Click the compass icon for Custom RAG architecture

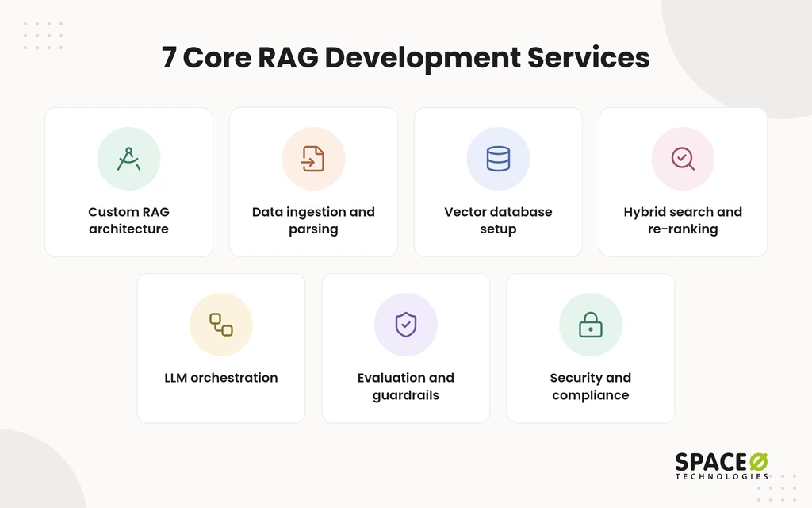point(129,159)
